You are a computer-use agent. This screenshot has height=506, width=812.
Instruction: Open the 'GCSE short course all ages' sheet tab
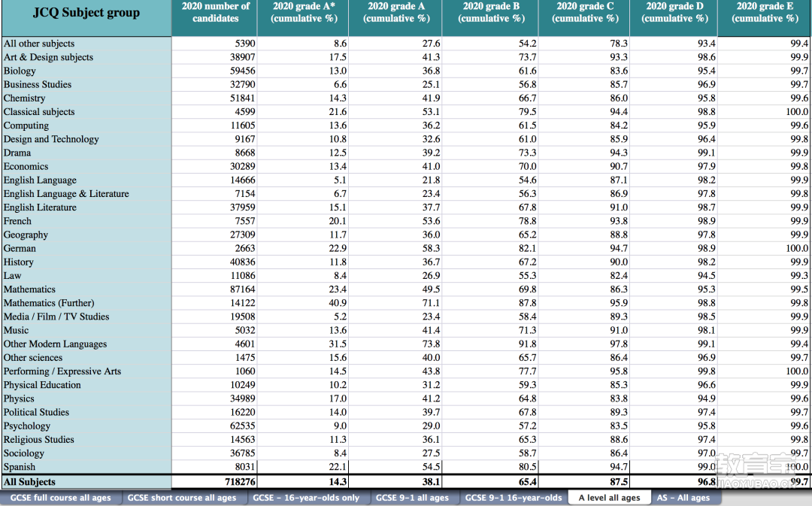point(182,498)
